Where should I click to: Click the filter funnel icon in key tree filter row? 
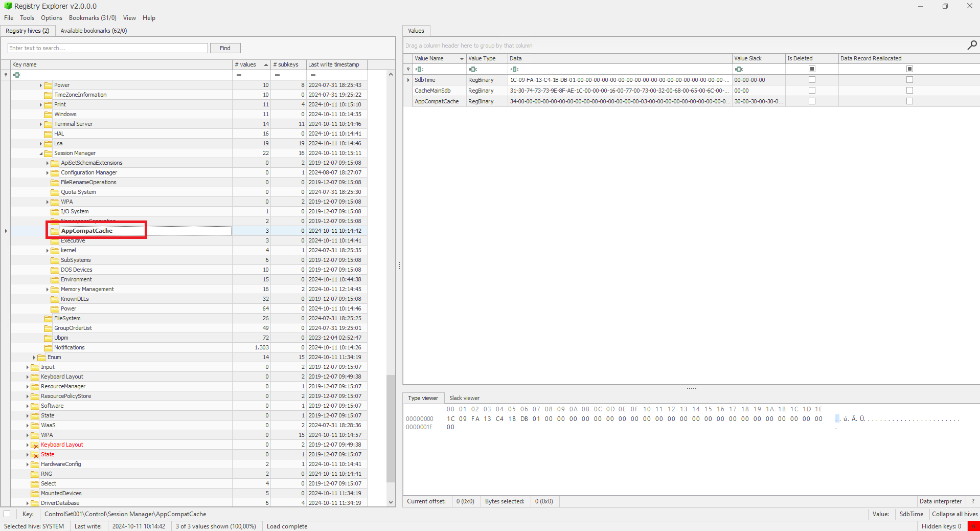coord(6,75)
